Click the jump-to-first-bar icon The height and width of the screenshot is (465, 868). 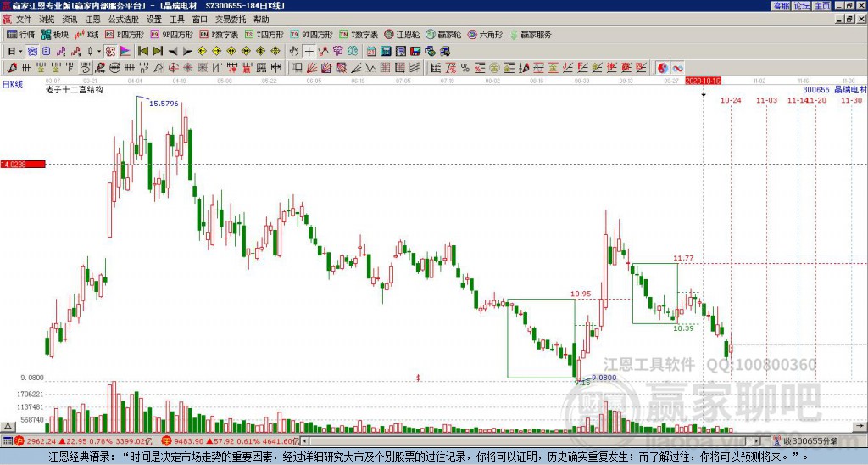pos(142,52)
